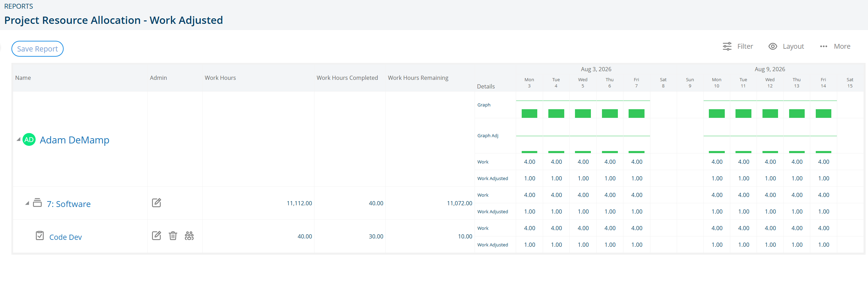Viewport: 868px width, 301px height.
Task: Open Layout via the eye icon
Action: [x=773, y=46]
